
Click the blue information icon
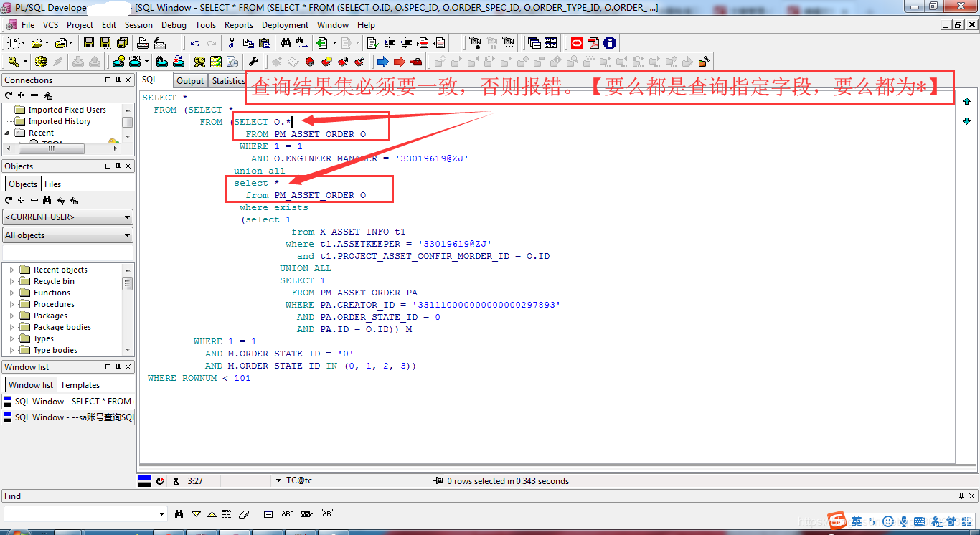(609, 43)
